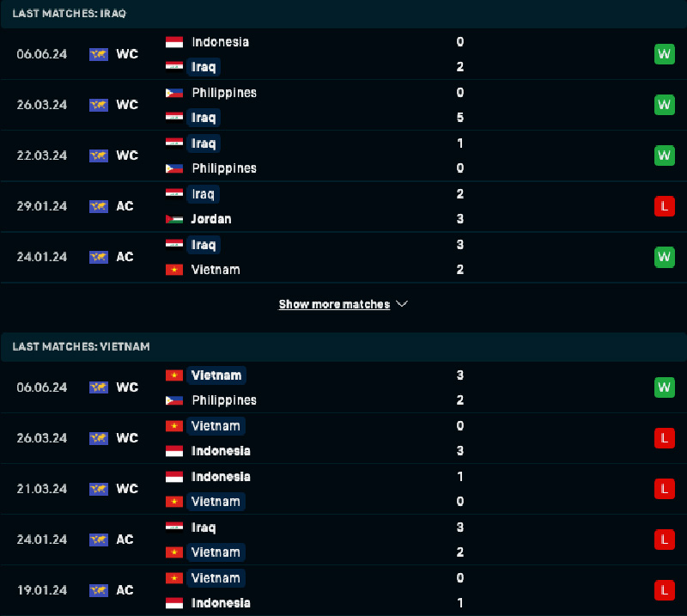This screenshot has width=687, height=616.
Task: Click the Philippines flag in Vietnam's 06.06.24 match
Action: 174,400
